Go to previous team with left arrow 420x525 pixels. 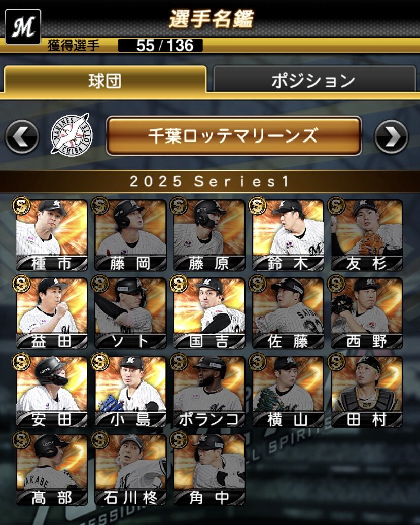22,136
